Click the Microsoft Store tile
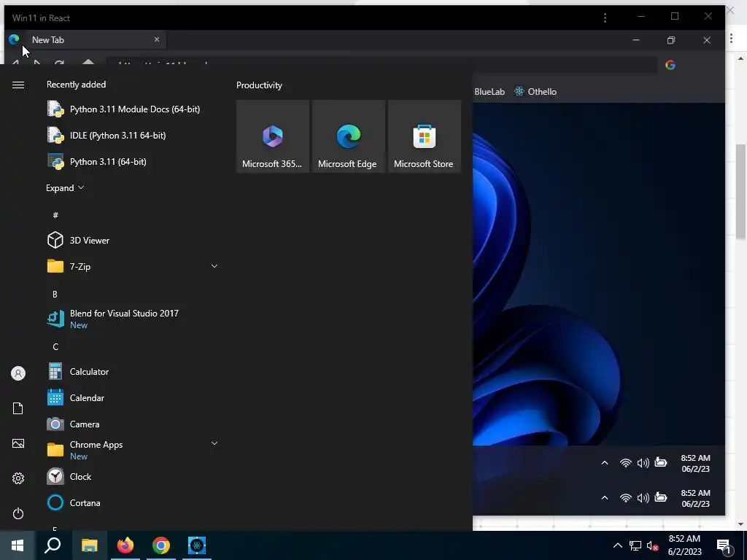This screenshot has width=747, height=560. 424,136
